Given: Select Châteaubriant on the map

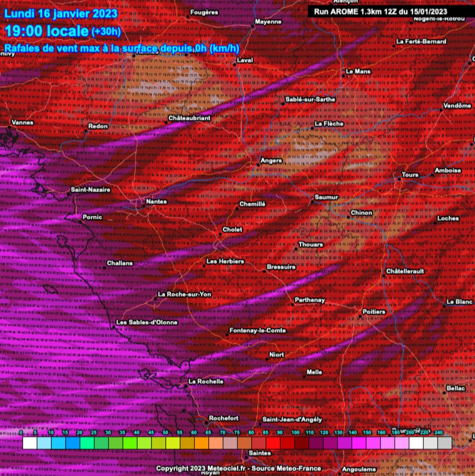Looking at the screenshot, I should (189, 118).
